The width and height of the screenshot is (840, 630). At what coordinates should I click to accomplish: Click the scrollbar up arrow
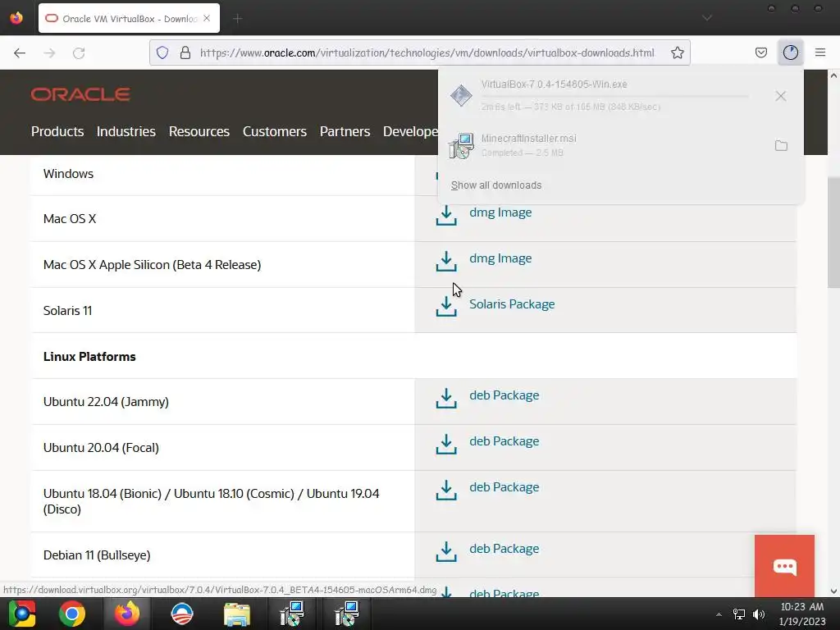833,75
